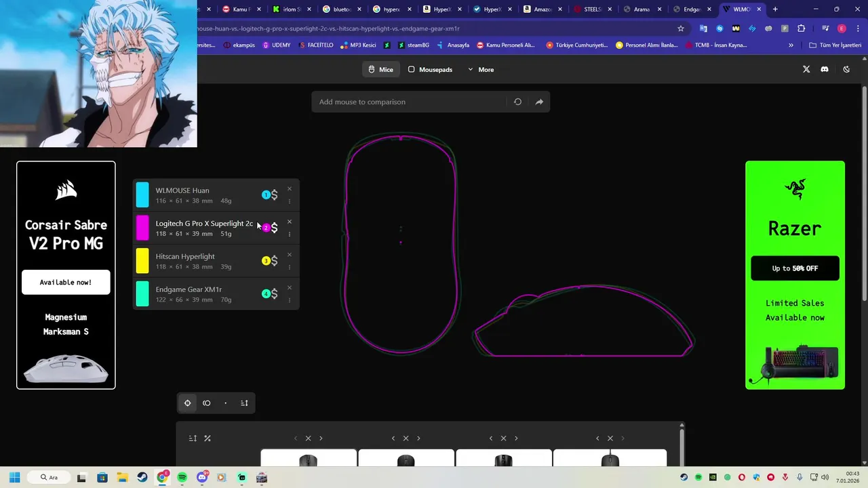The image size is (868, 488).
Task: Open the steamBG bookmark
Action: (x=414, y=45)
